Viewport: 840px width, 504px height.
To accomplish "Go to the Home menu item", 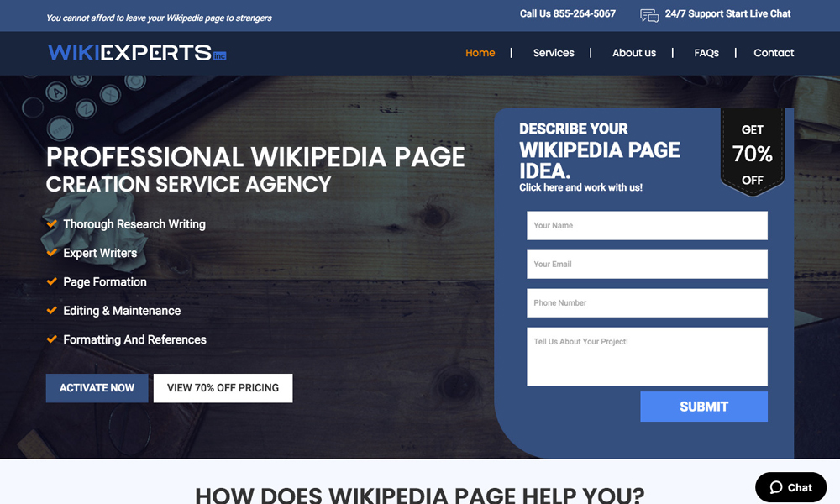I will [x=480, y=53].
